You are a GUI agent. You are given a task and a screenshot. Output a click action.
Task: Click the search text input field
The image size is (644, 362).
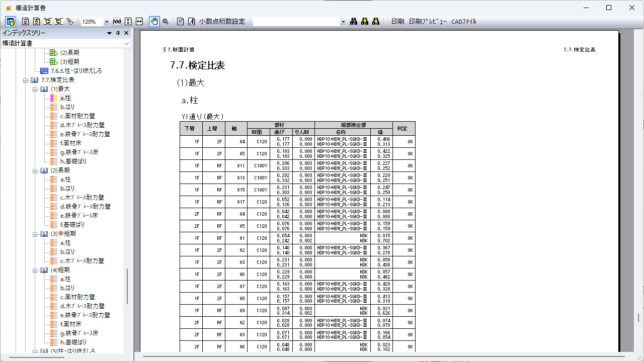point(297,22)
